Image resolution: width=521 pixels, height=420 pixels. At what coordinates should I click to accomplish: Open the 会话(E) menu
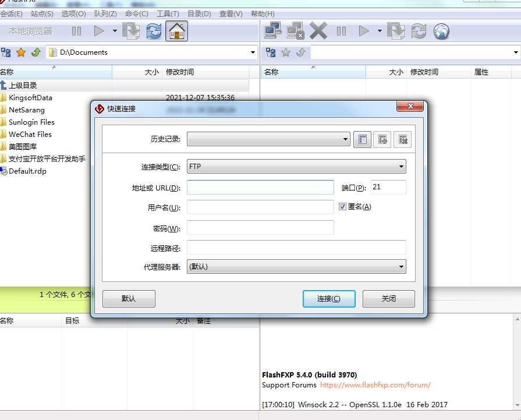(x=11, y=14)
